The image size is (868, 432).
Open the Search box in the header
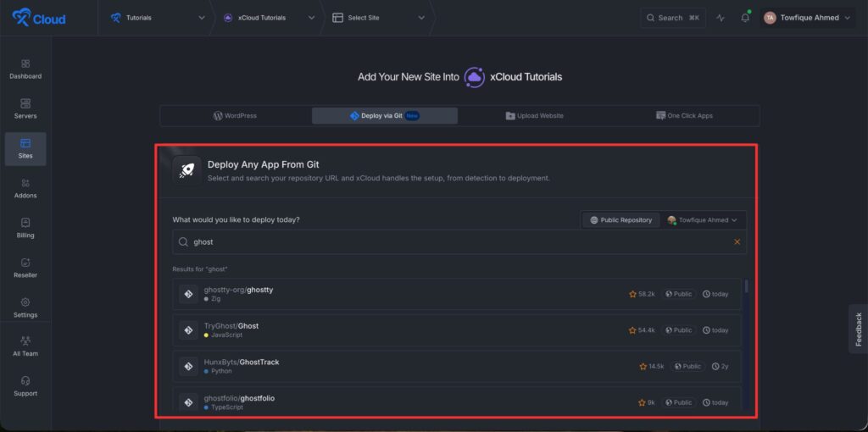click(673, 18)
